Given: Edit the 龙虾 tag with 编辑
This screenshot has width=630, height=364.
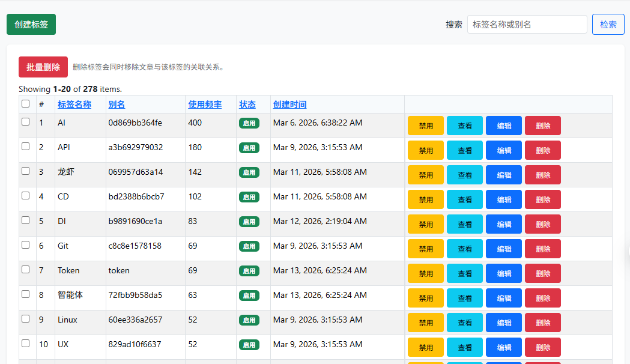Looking at the screenshot, I should pos(504,175).
